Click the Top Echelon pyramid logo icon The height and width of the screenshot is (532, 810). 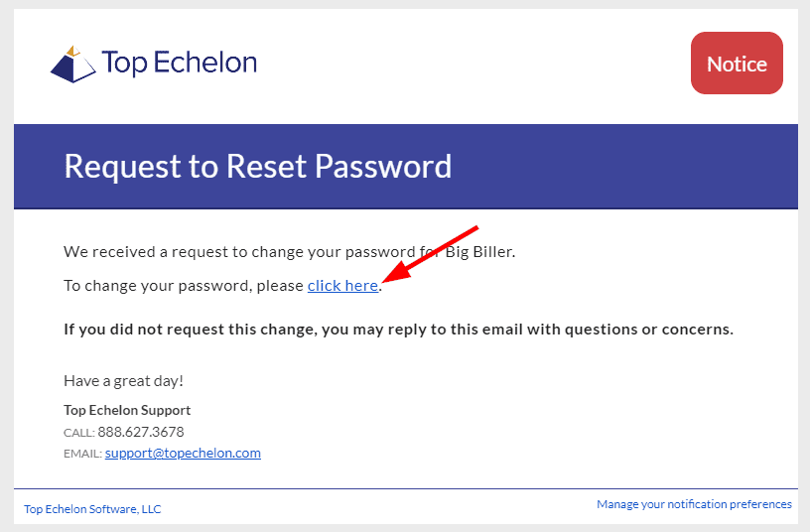72,65
